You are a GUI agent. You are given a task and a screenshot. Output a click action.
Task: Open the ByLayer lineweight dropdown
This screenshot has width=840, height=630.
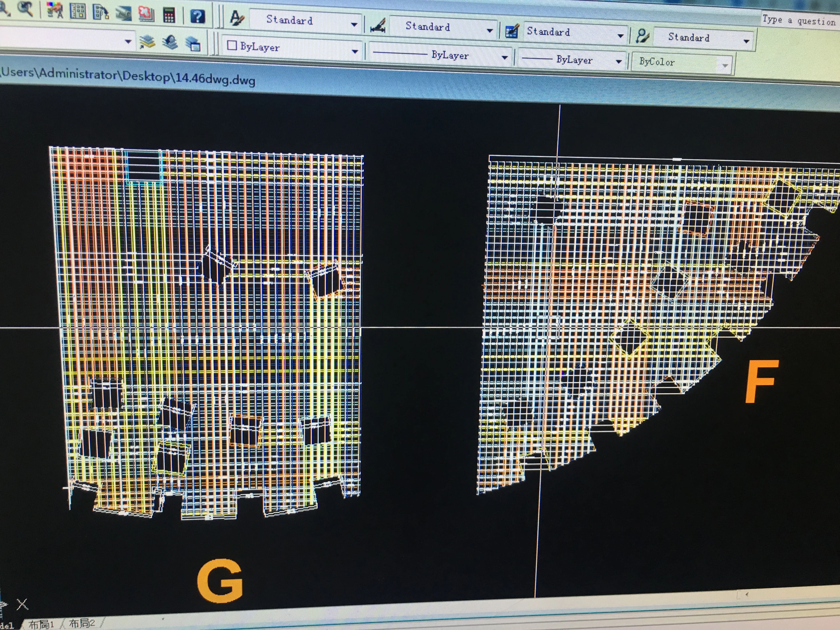tap(619, 61)
